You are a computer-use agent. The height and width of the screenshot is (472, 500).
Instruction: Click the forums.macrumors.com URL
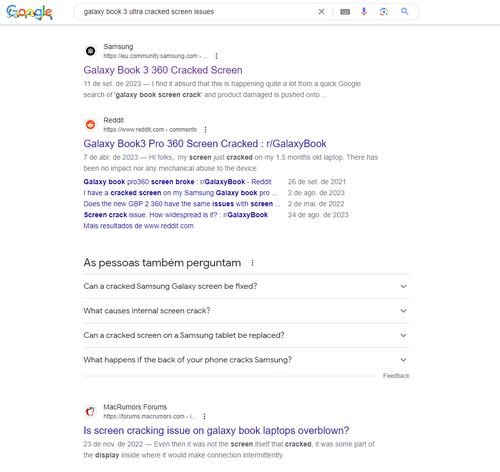pos(150,417)
